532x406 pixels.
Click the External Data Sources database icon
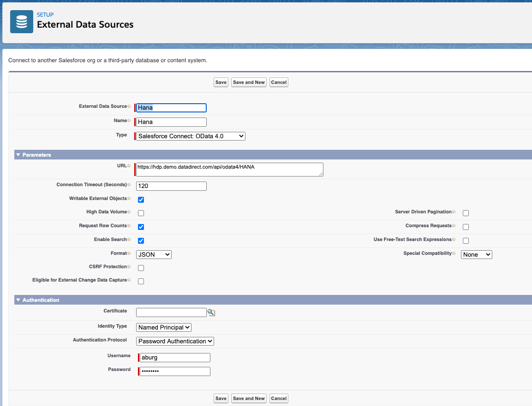tap(21, 22)
